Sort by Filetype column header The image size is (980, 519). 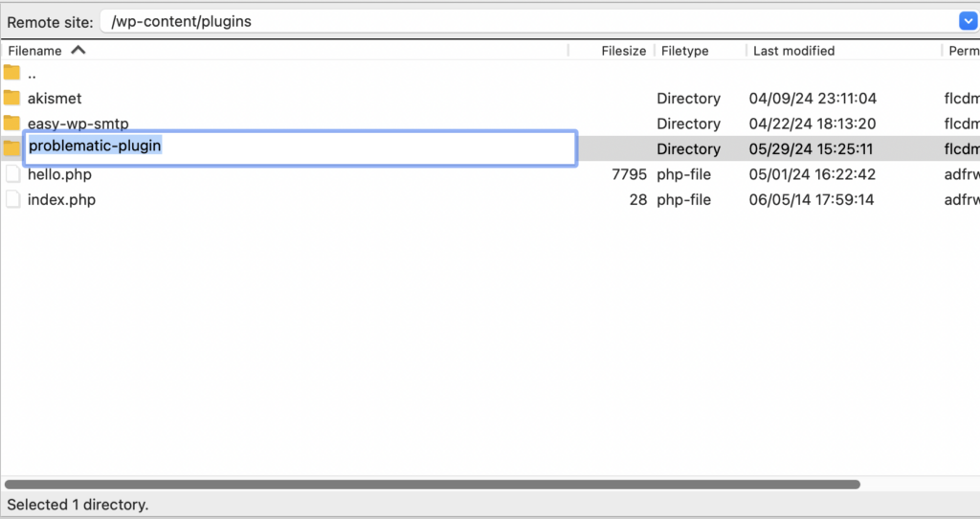684,51
